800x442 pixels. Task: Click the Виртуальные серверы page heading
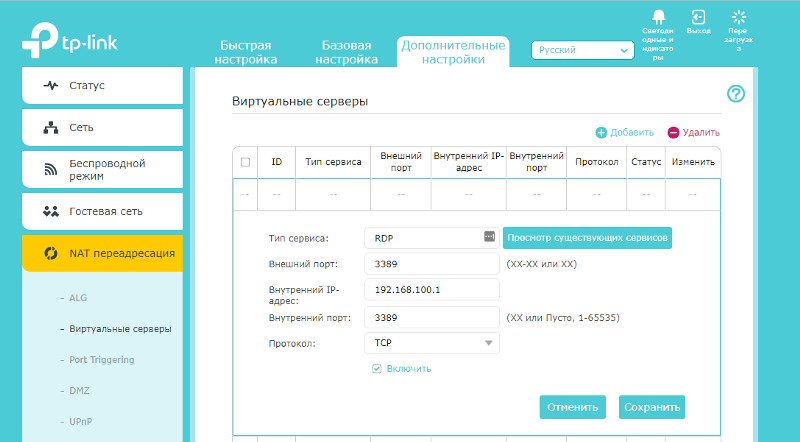click(x=300, y=101)
